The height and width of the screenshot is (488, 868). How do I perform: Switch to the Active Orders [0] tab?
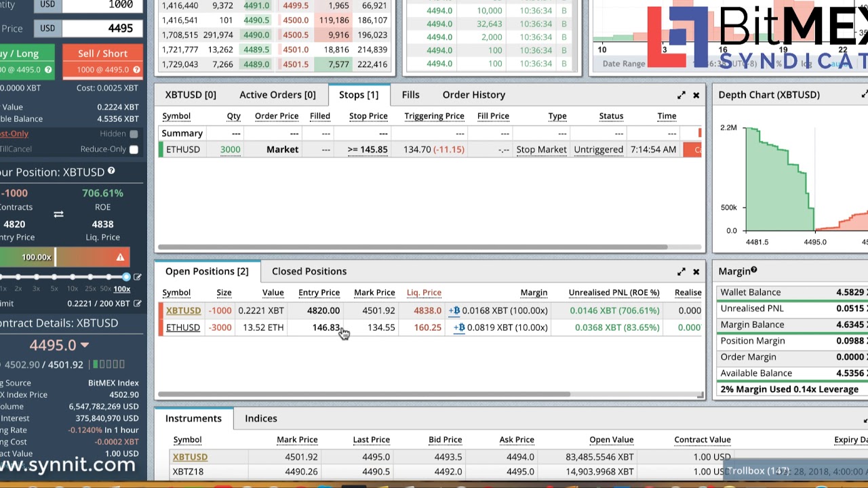tap(277, 95)
